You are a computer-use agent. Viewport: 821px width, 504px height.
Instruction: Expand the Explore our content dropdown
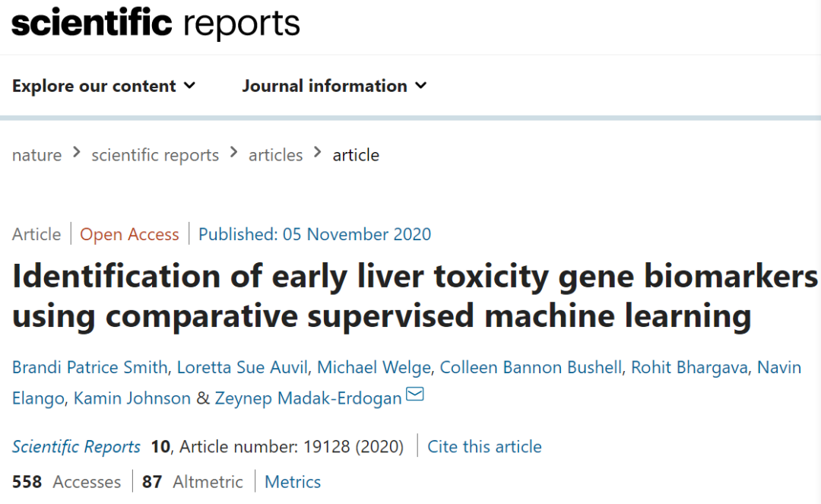[x=103, y=86]
